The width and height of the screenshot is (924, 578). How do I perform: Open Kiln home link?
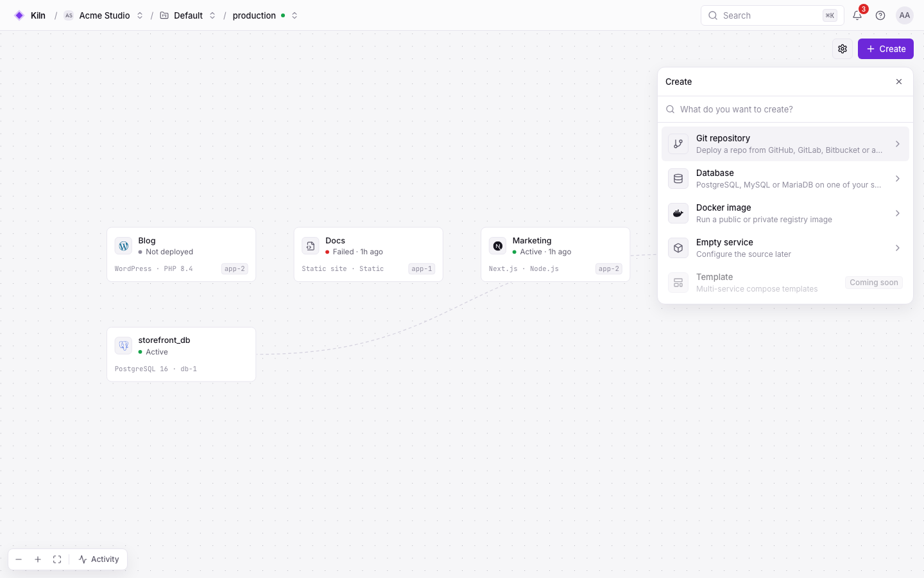pyautogui.click(x=30, y=15)
